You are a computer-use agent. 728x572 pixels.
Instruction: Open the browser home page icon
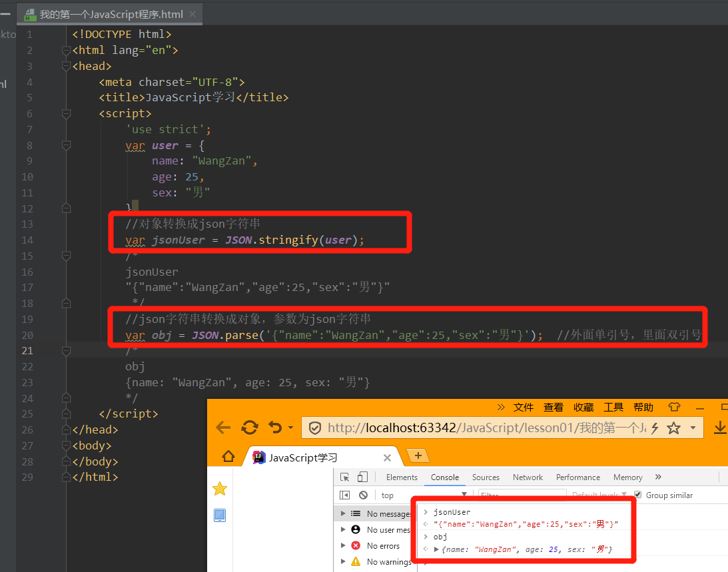(x=228, y=457)
